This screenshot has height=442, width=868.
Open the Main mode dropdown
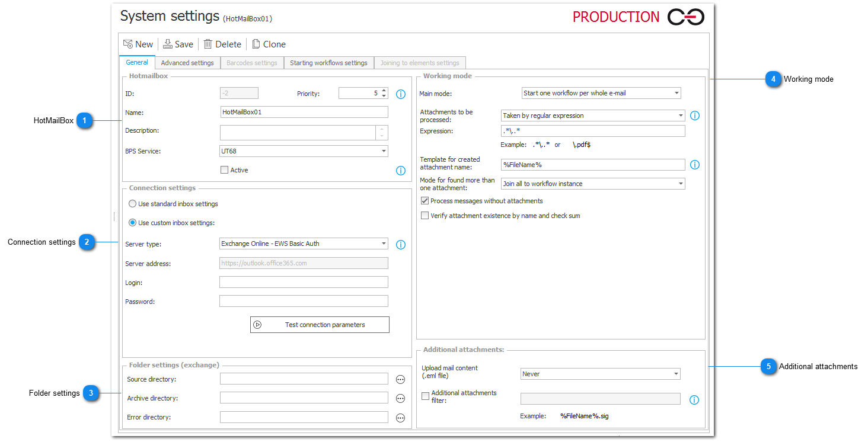601,93
